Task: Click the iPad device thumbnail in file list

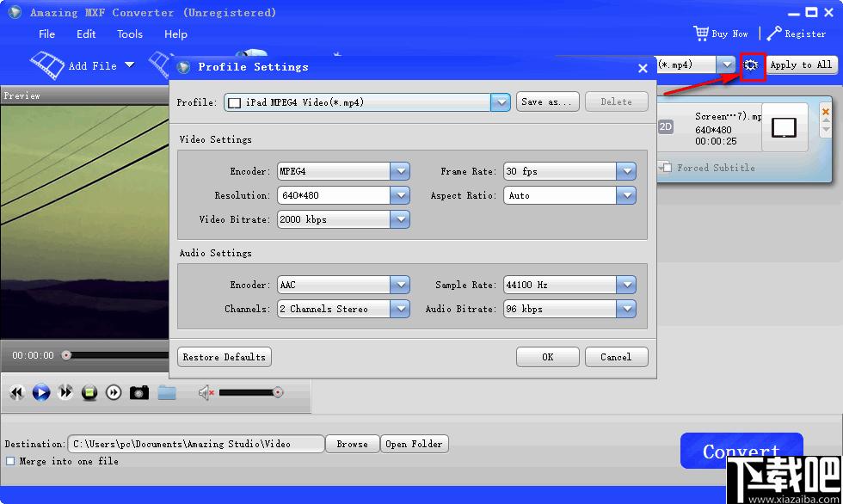Action: [x=785, y=128]
